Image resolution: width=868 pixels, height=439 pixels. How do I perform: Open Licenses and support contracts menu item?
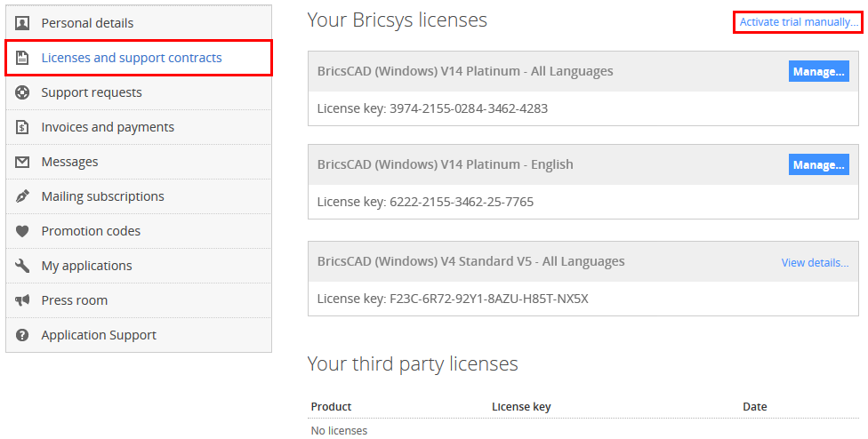[x=139, y=58]
